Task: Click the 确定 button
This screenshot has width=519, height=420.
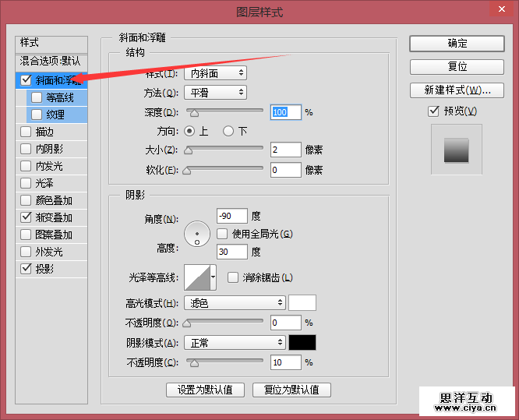Action: pos(457,44)
